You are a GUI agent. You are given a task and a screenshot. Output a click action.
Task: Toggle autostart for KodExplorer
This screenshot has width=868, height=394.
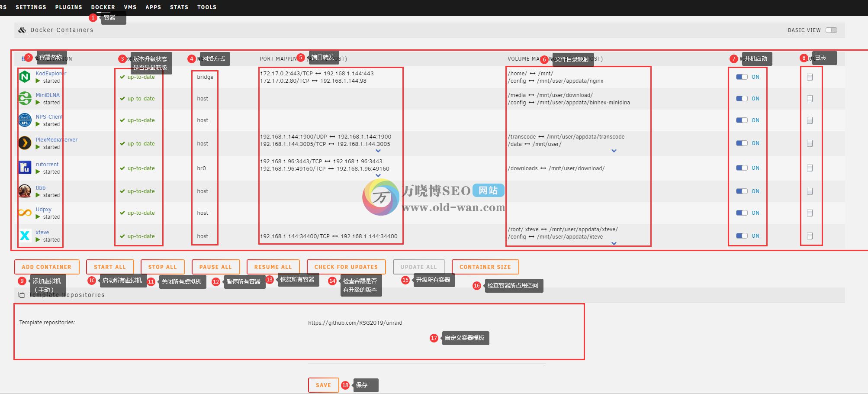742,77
